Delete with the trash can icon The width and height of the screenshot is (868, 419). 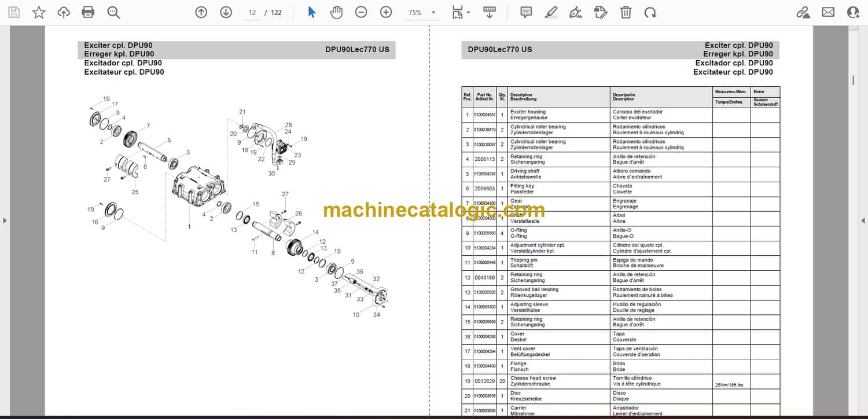click(626, 12)
